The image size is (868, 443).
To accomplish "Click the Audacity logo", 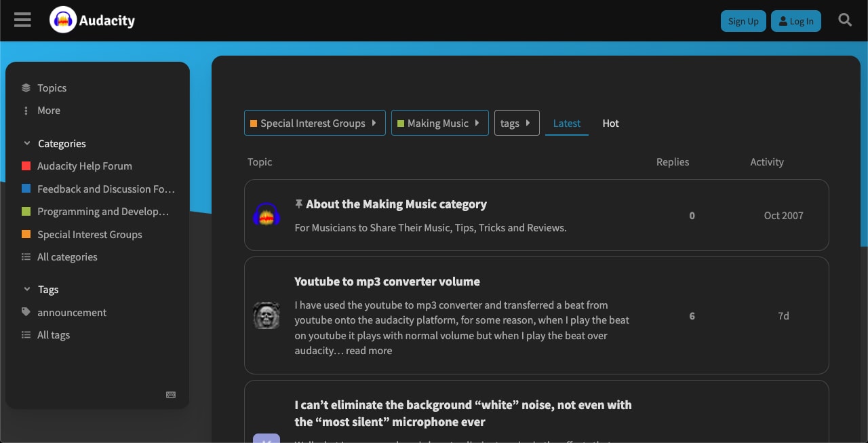I will (93, 20).
